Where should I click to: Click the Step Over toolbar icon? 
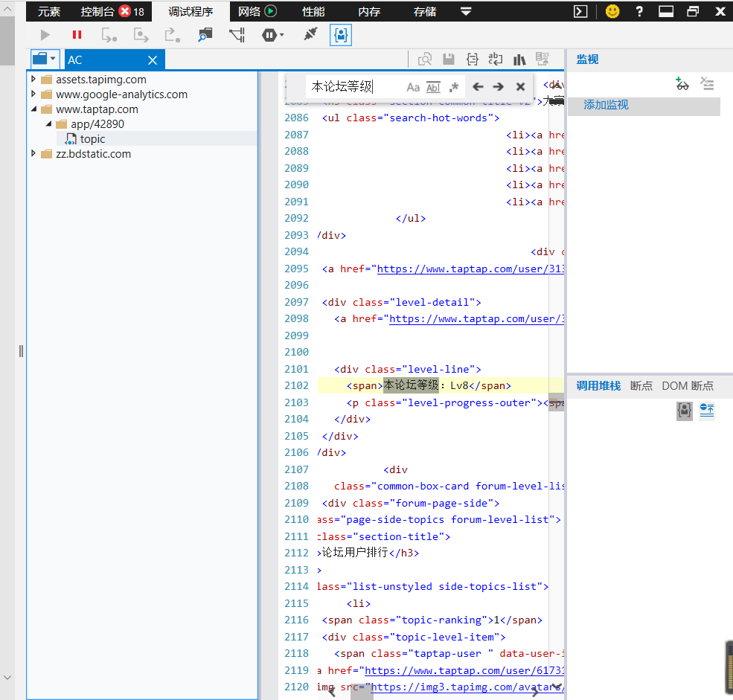point(141,35)
